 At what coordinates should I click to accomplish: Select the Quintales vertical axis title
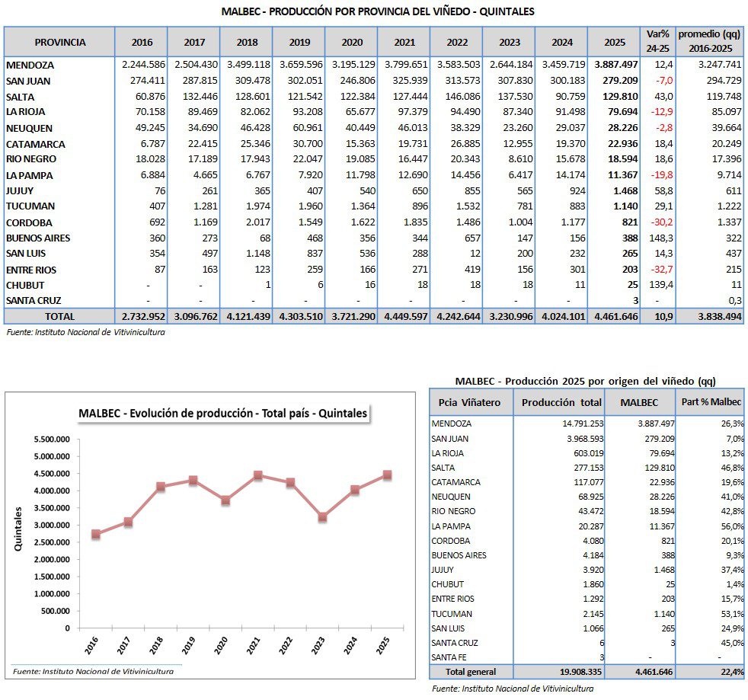[x=18, y=529]
